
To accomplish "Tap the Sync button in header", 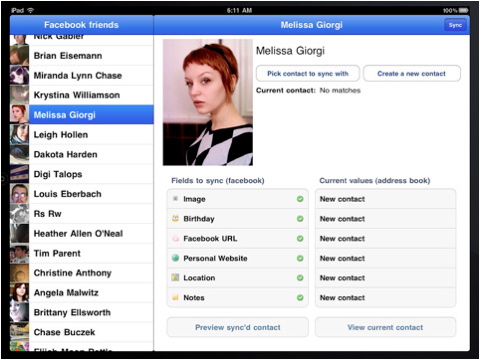I will point(455,25).
